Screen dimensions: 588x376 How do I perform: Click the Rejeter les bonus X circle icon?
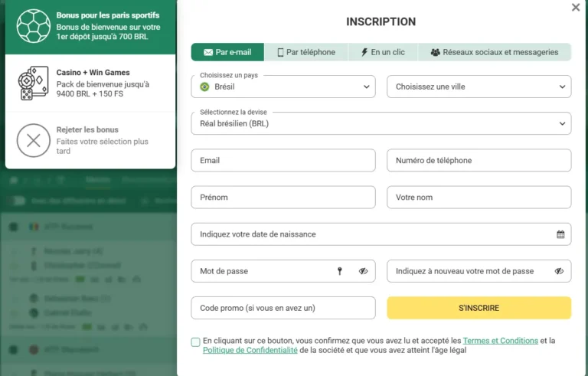pos(34,141)
